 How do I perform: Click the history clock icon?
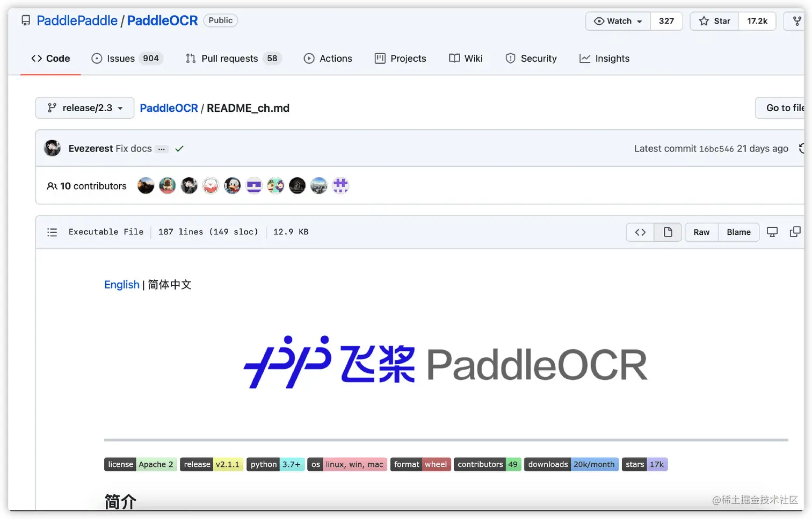[x=801, y=148]
